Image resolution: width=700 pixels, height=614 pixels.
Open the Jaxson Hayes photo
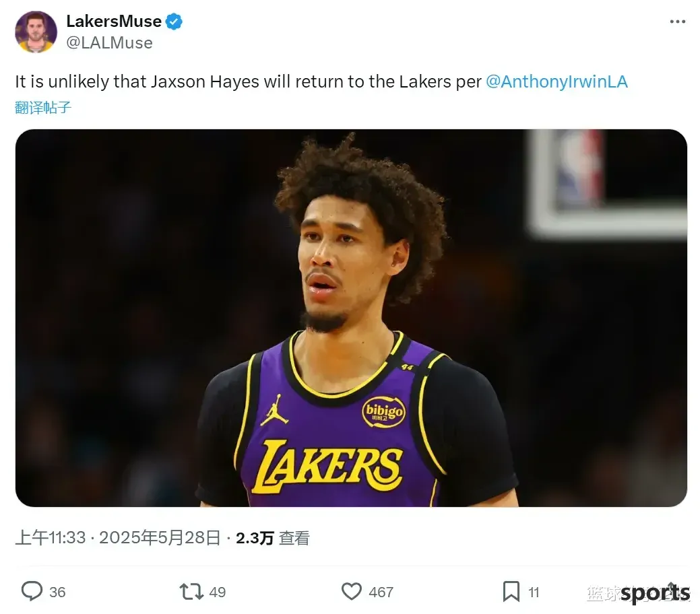pyautogui.click(x=351, y=318)
